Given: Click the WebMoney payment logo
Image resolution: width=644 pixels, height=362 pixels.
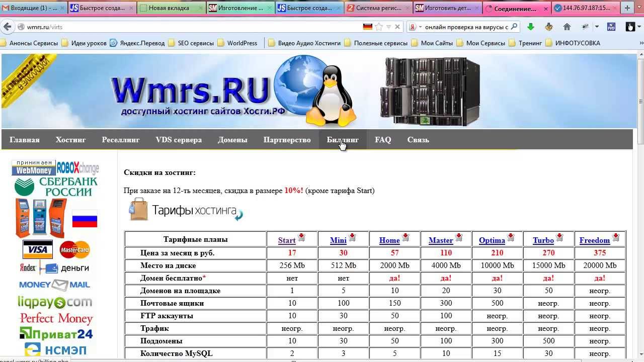Looking at the screenshot, I should point(33,168).
